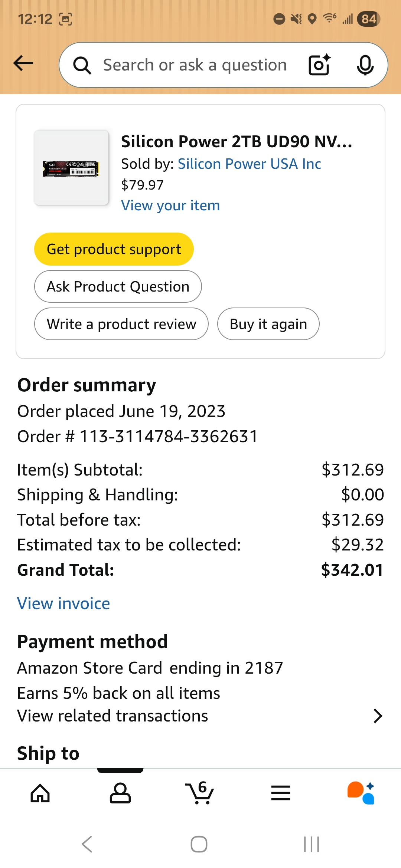
Task: Expand View related transactions chevron
Action: coord(378,716)
